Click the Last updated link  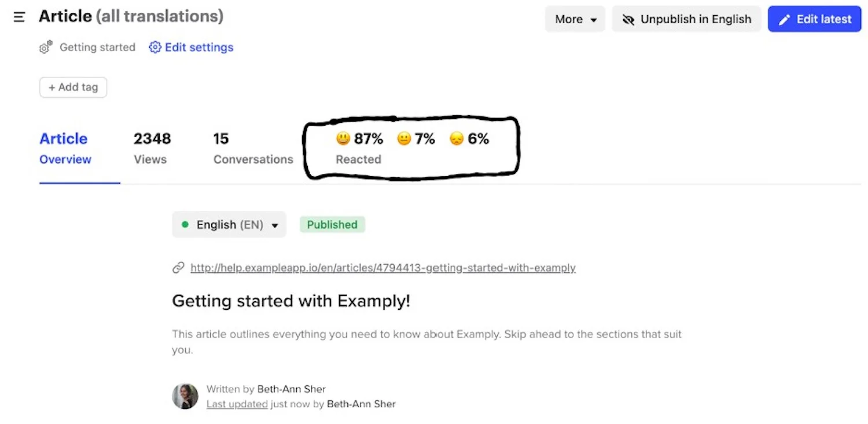237,404
